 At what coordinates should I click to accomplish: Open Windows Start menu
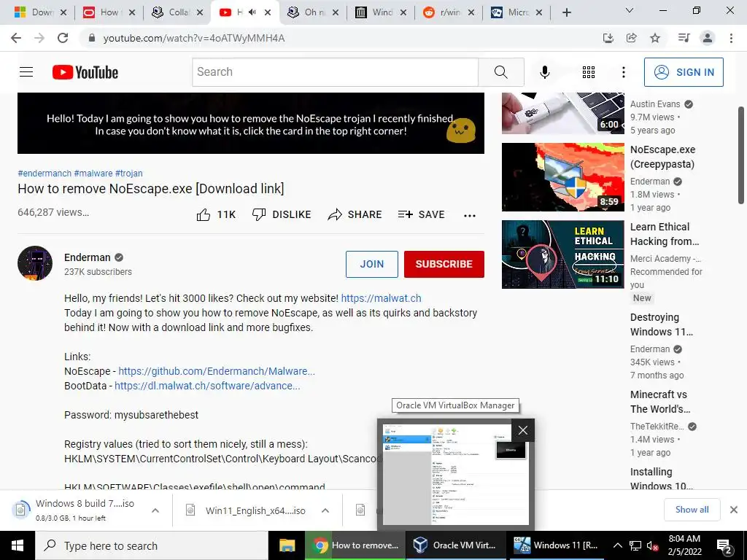click(x=18, y=545)
